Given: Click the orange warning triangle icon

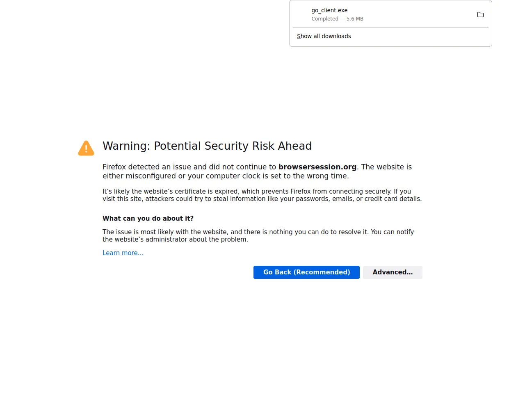Looking at the screenshot, I should point(86,148).
